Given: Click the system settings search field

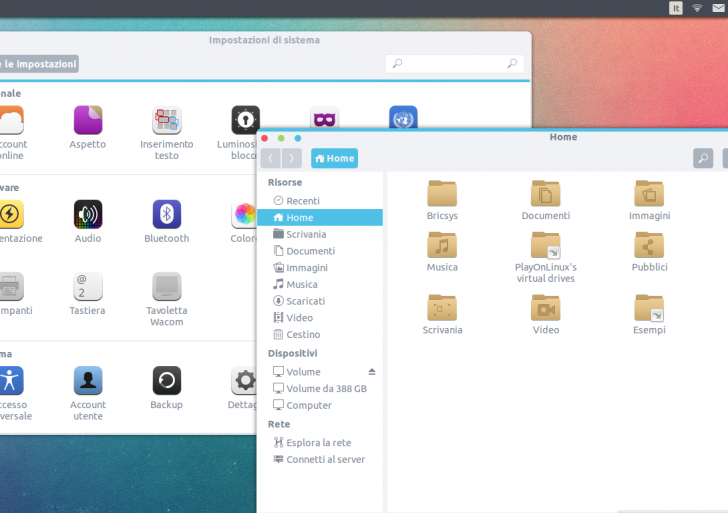Looking at the screenshot, I should click(455, 64).
